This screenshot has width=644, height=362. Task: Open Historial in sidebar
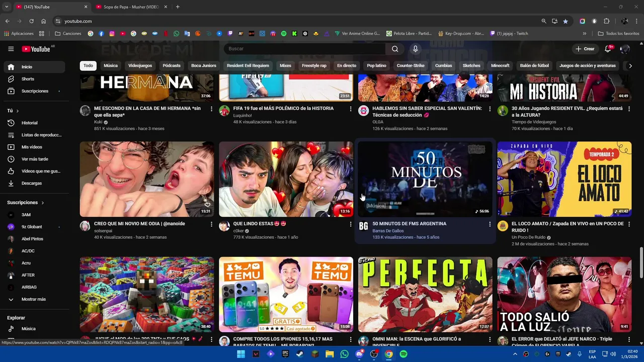pyautogui.click(x=34, y=123)
